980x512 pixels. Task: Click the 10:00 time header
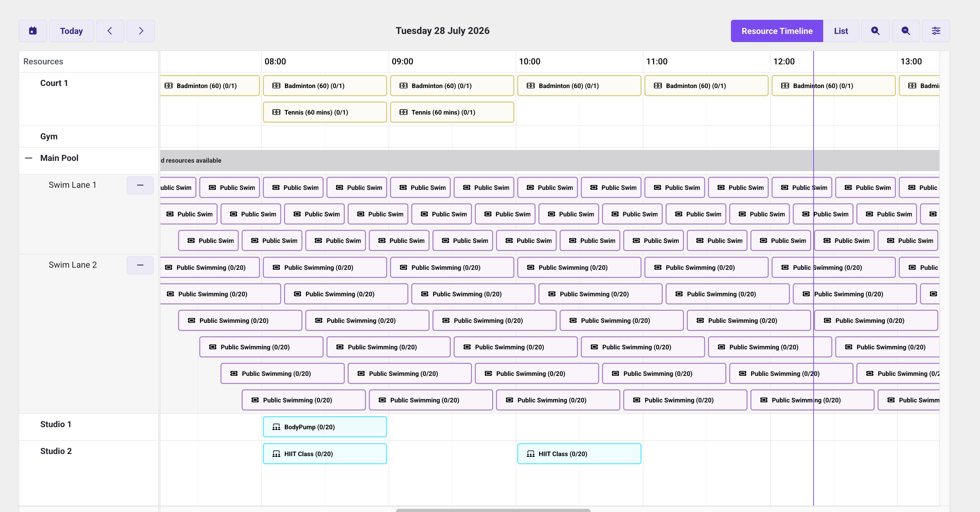[x=529, y=61]
